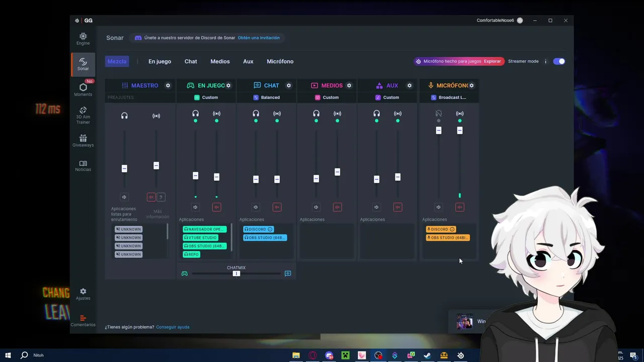644x362 pixels.
Task: Switch to the Chat tab
Action: [x=191, y=61]
